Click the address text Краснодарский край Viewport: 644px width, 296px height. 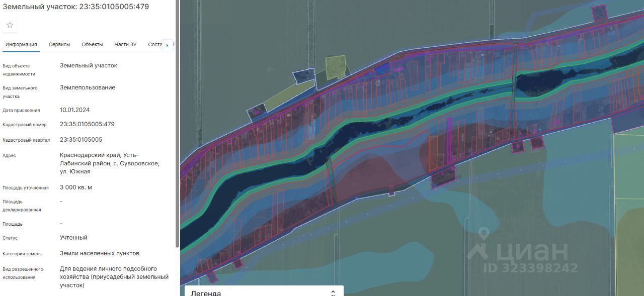(x=90, y=155)
